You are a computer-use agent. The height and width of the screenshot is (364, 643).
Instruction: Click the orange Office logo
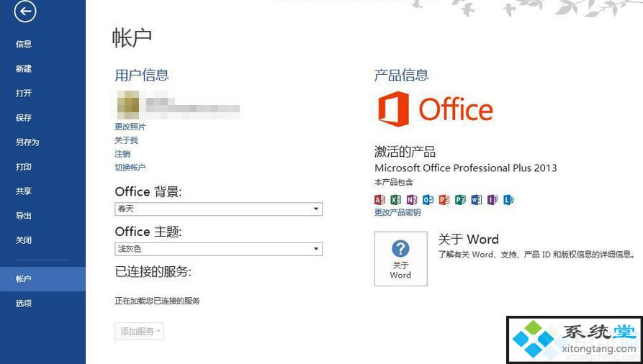click(435, 109)
